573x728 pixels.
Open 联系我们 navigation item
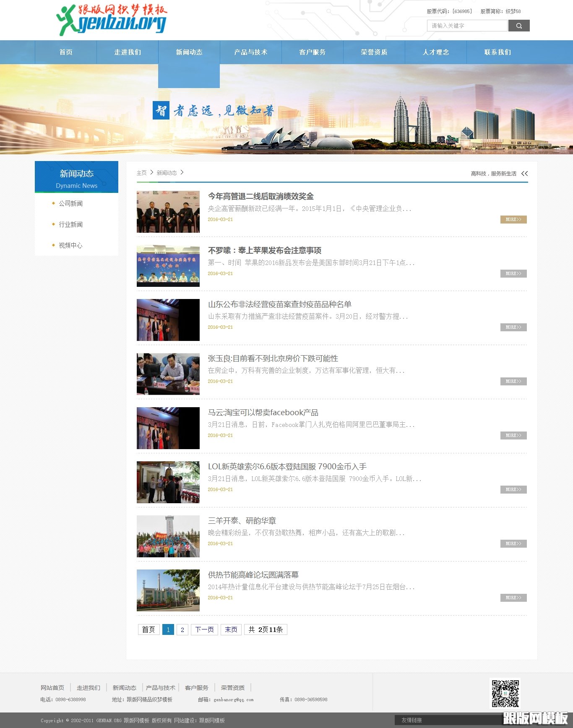coord(497,52)
